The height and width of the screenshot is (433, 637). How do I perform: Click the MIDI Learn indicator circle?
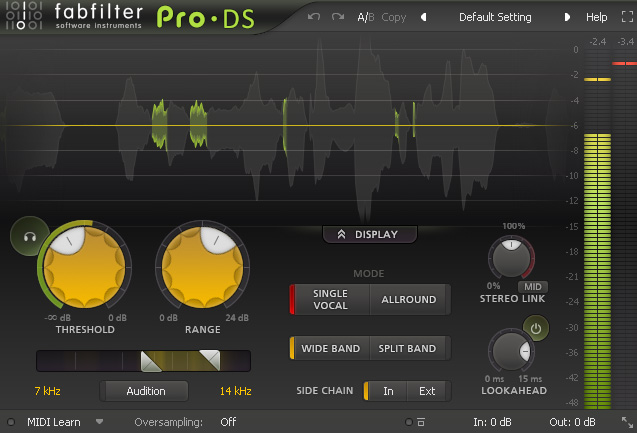click(x=11, y=422)
